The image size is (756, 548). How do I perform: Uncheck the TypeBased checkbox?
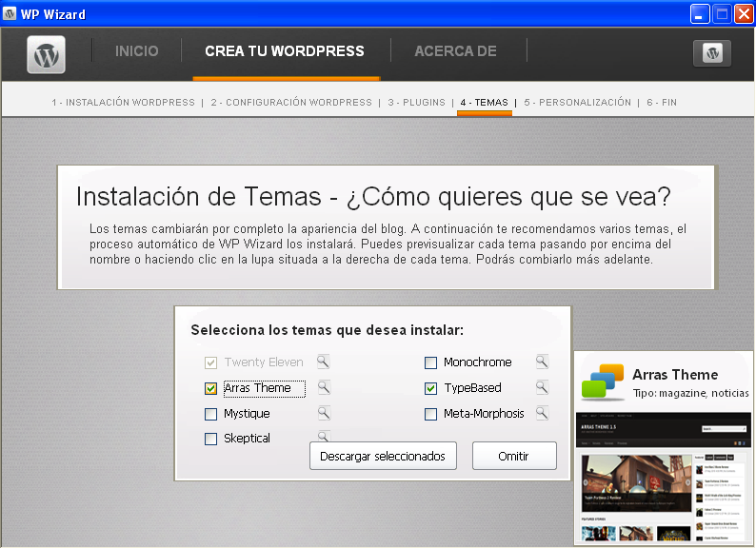point(430,388)
